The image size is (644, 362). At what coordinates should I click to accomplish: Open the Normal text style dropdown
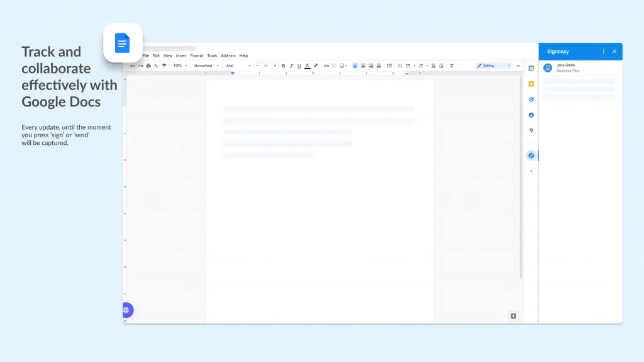pyautogui.click(x=206, y=66)
